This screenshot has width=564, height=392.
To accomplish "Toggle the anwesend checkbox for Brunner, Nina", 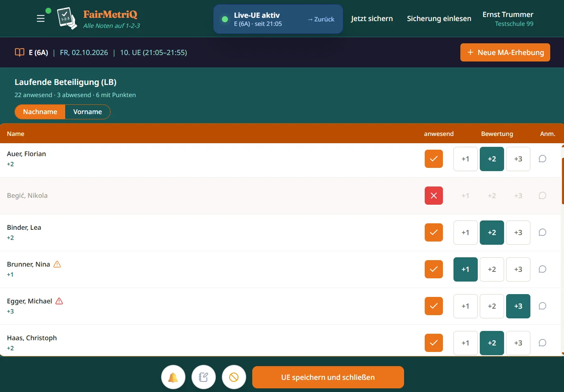I will (434, 269).
